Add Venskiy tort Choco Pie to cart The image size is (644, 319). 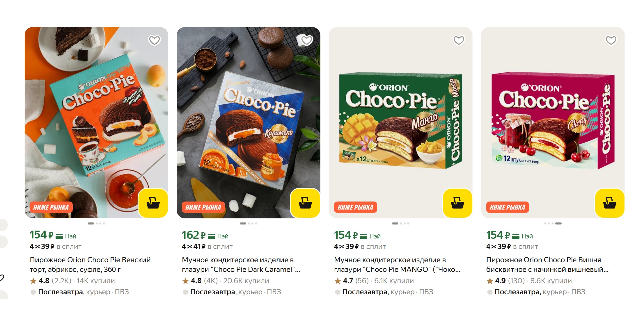153,203
